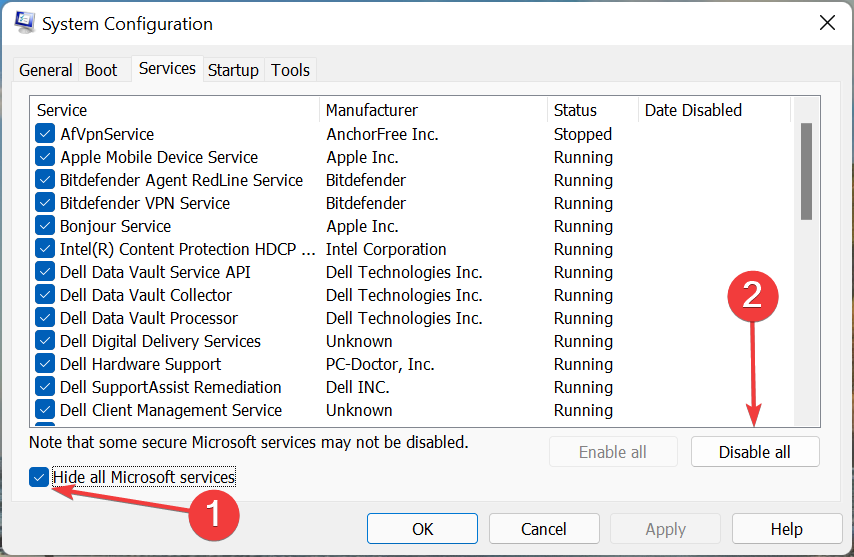854x557 pixels.
Task: Click the Cancel button
Action: (544, 529)
